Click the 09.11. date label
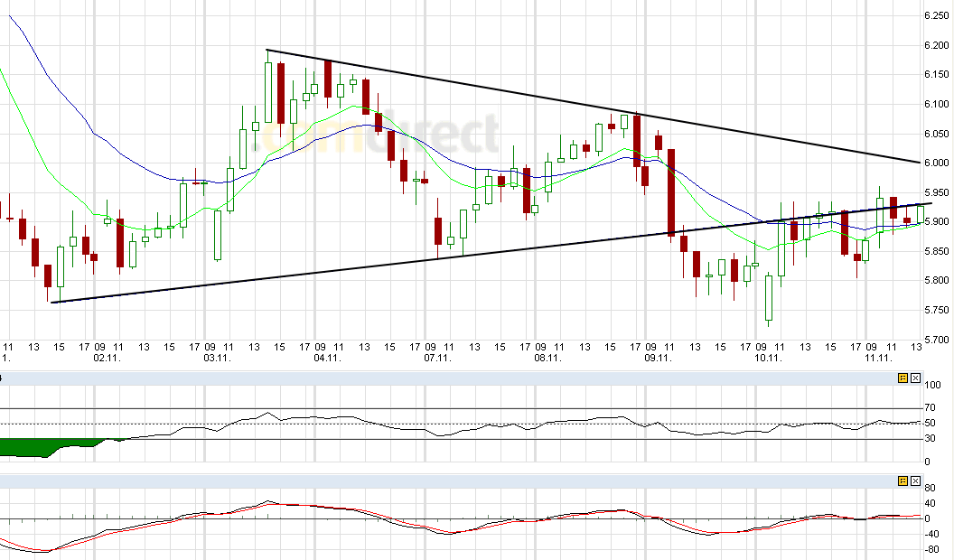This screenshot has width=954, height=560. point(657,356)
